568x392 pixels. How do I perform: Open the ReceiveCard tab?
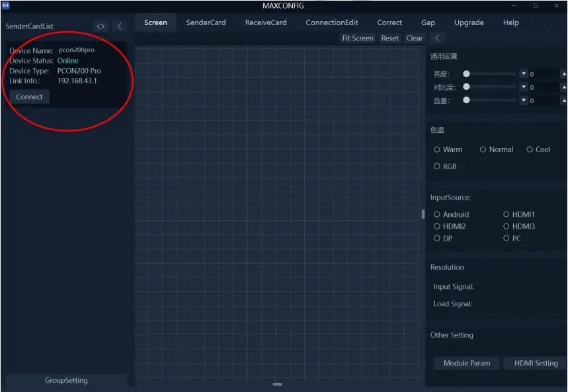(266, 22)
